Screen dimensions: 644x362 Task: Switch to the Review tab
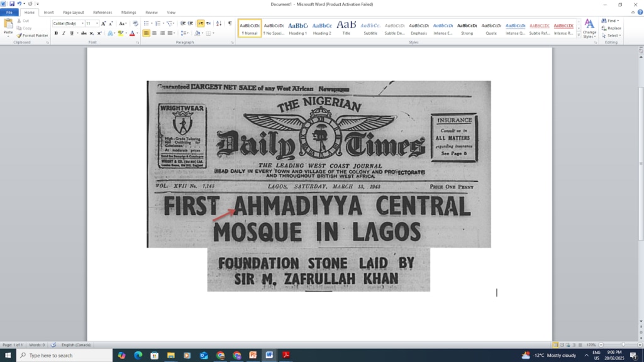pyautogui.click(x=151, y=13)
